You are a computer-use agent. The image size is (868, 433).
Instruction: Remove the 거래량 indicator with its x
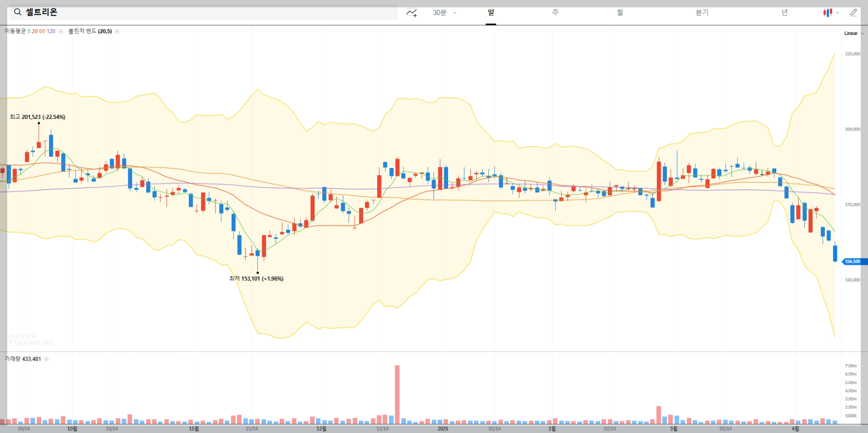46,359
